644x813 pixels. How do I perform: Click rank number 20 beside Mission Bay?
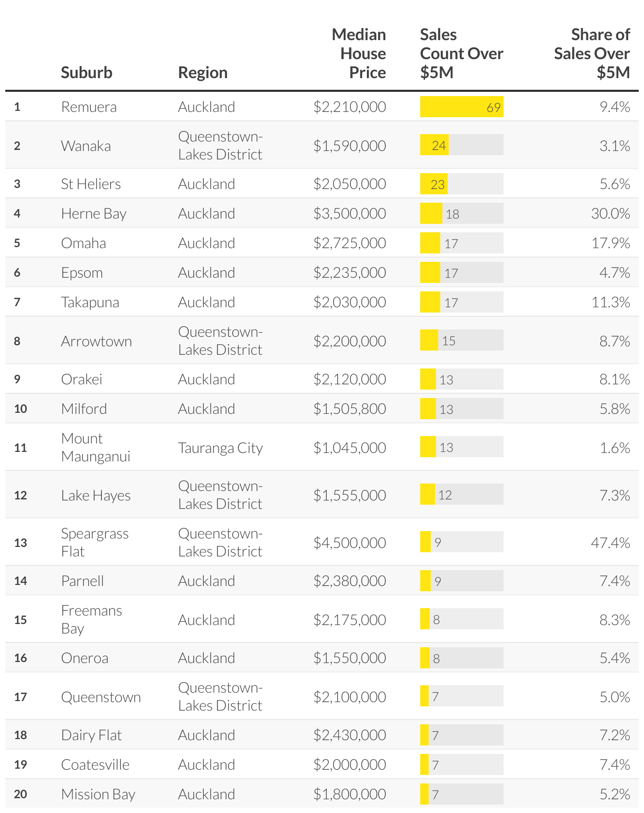[x=21, y=794]
